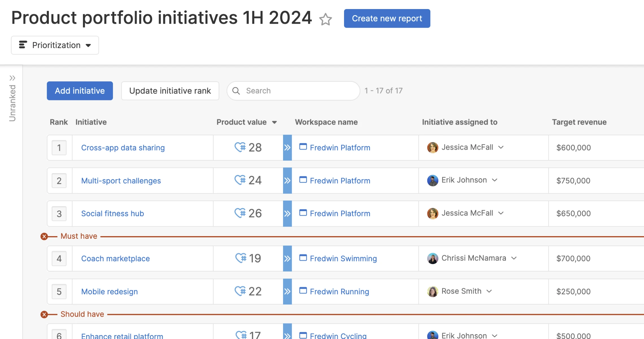This screenshot has width=644, height=339.
Task: Expand the Unranked sidebar panel
Action: 12,78
